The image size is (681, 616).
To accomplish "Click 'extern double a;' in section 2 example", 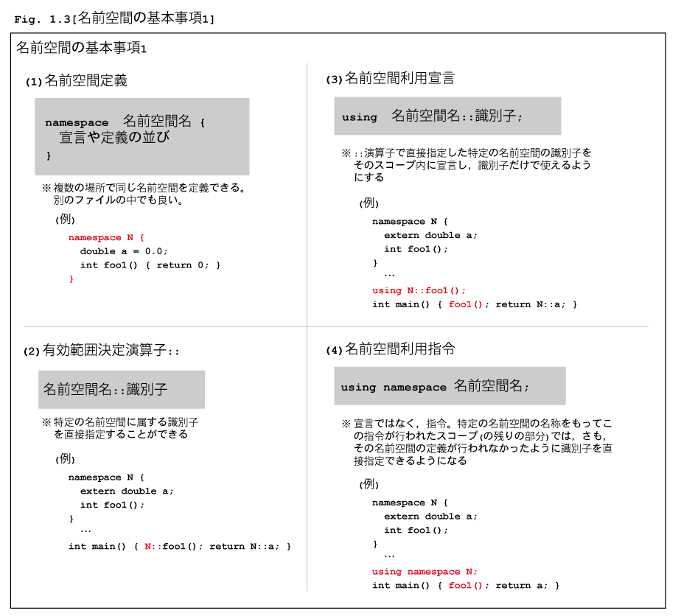I will click(127, 491).
